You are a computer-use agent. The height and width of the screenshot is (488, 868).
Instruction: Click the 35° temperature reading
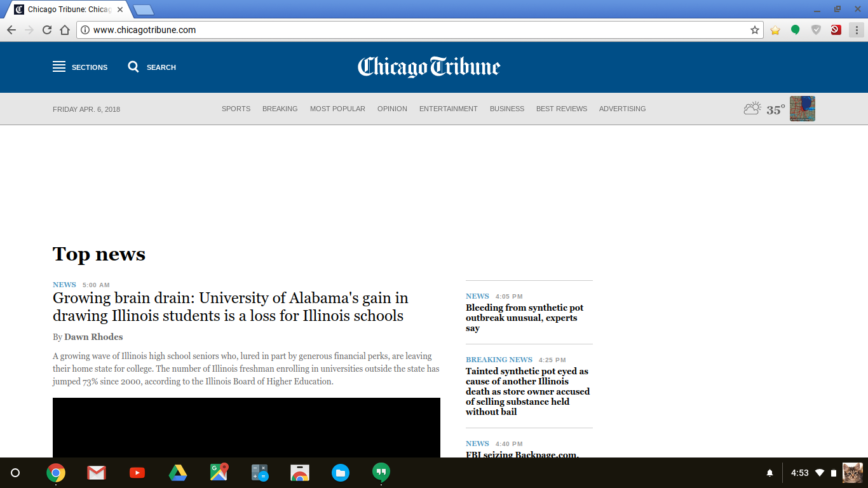click(775, 109)
